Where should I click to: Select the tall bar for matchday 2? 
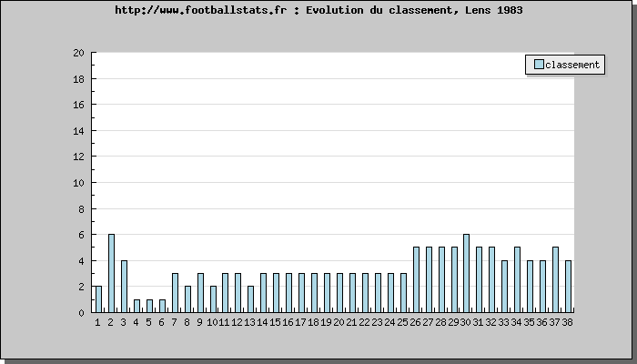111,273
